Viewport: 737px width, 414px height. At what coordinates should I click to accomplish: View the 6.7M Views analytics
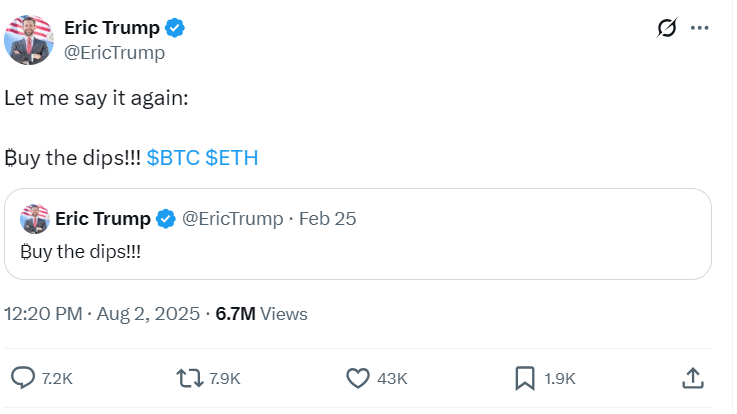pos(262,314)
